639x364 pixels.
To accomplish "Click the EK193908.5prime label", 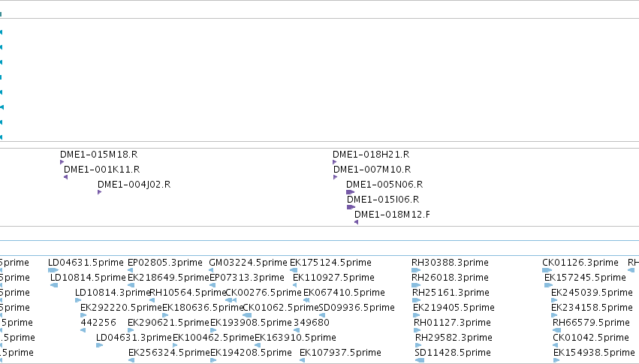I will (251, 323).
